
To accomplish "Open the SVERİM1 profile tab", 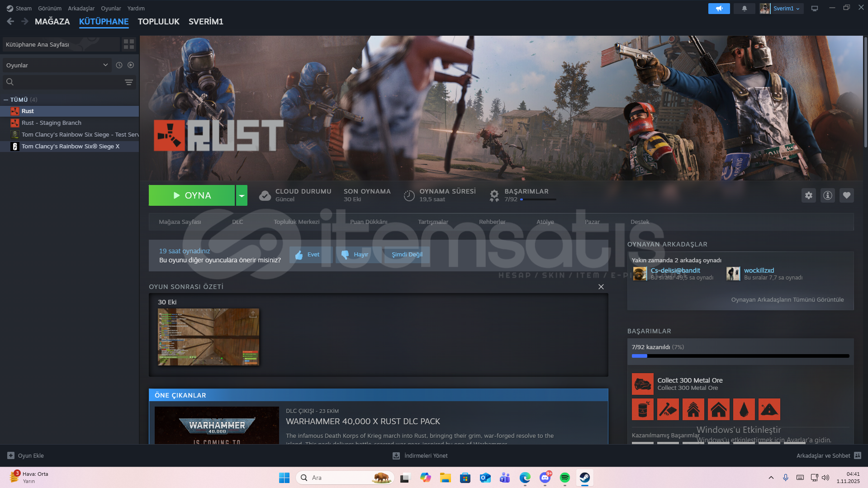I will [x=206, y=22].
